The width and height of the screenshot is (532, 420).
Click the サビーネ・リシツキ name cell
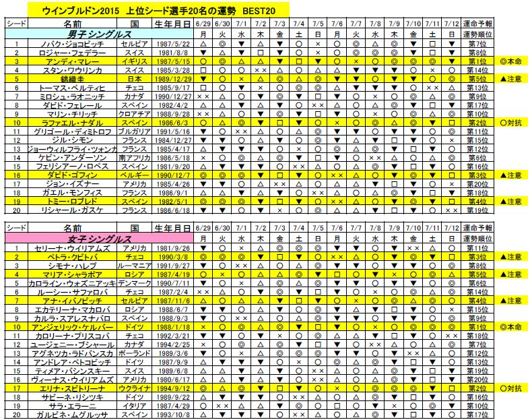pos(73,397)
